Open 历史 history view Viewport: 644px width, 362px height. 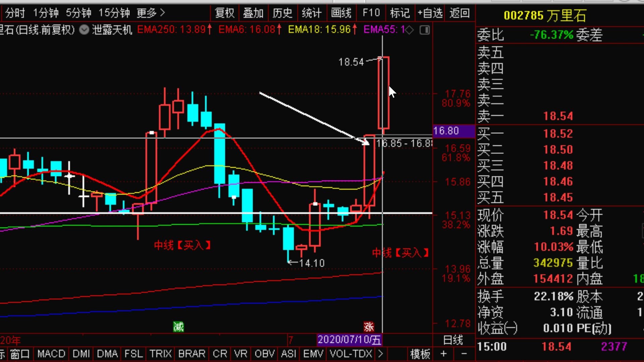coord(282,13)
